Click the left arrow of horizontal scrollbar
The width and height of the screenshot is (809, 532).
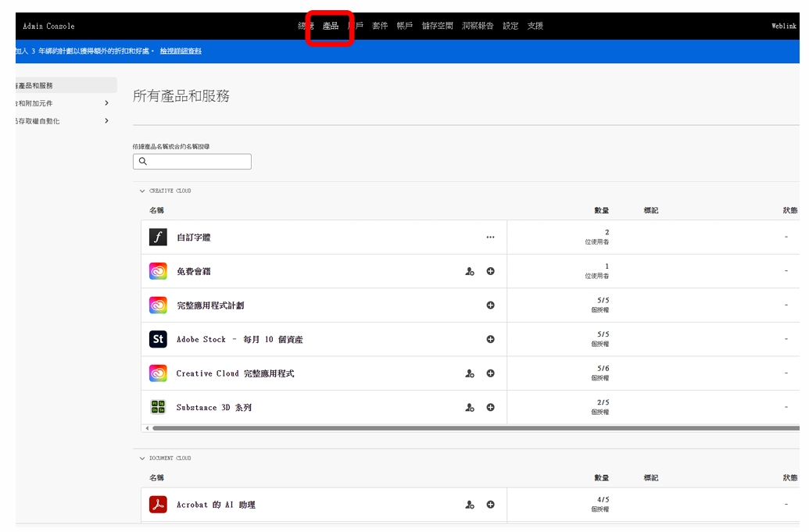point(147,428)
